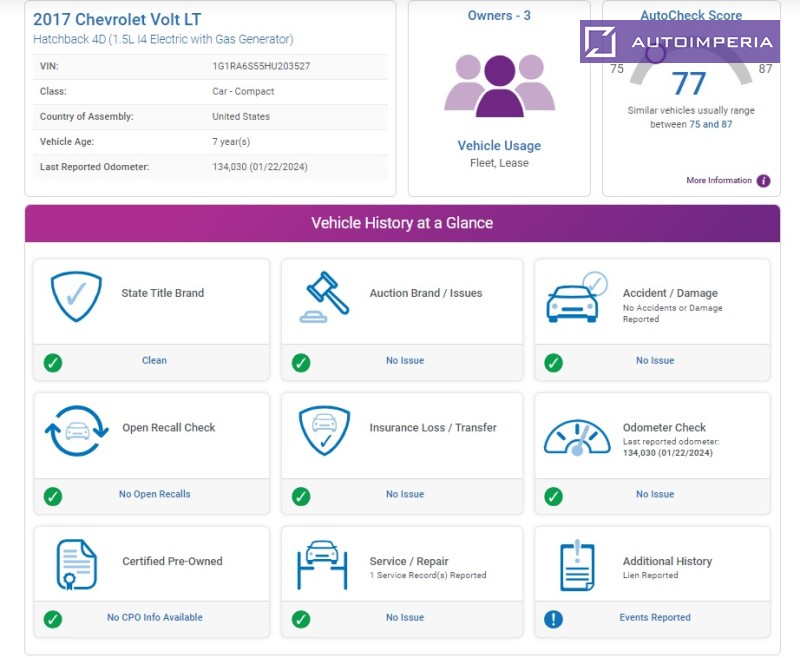Click the State Title Brand shield icon
800x658 pixels.
click(x=77, y=296)
